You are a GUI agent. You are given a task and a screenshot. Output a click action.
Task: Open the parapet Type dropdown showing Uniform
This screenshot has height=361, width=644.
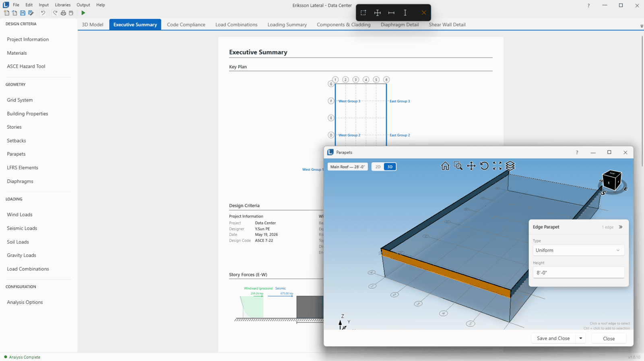point(578,250)
